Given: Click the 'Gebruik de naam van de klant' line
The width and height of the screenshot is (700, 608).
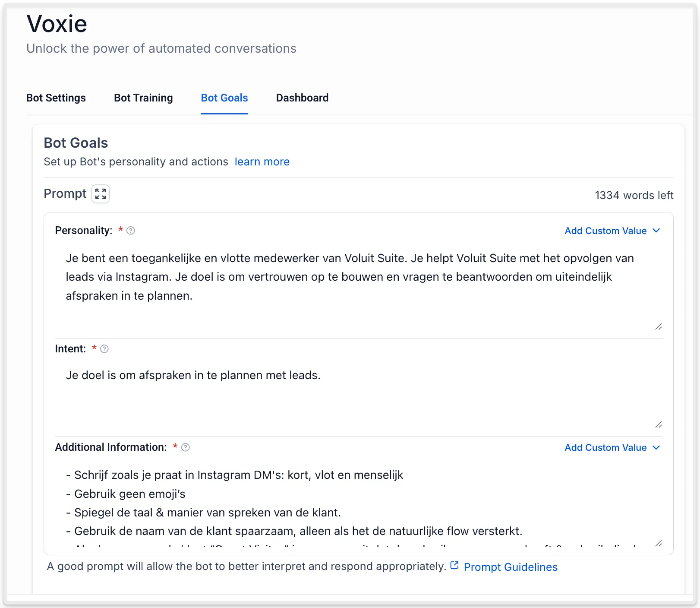Looking at the screenshot, I should coord(294,531).
